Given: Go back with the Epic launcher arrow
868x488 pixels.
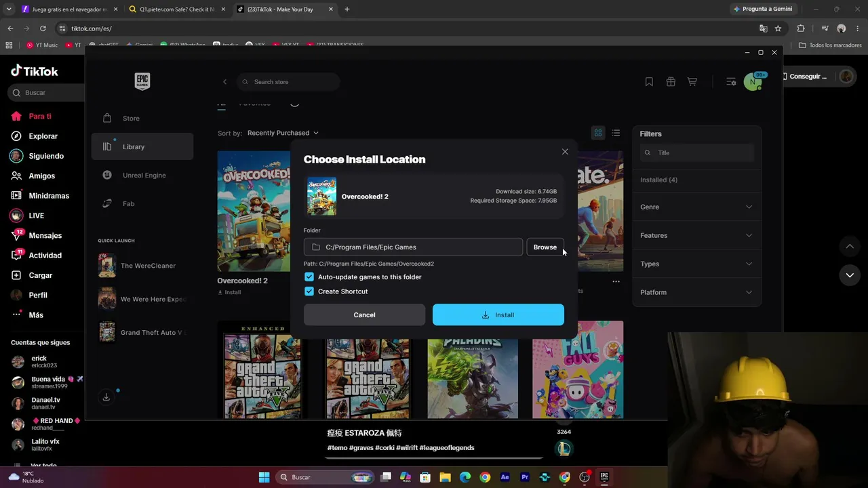Looking at the screenshot, I should click(x=225, y=82).
